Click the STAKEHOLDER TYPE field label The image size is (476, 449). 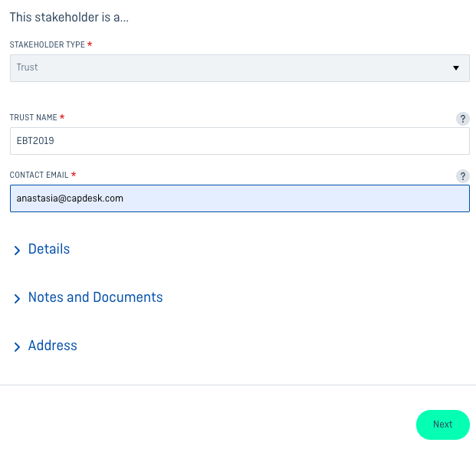48,44
